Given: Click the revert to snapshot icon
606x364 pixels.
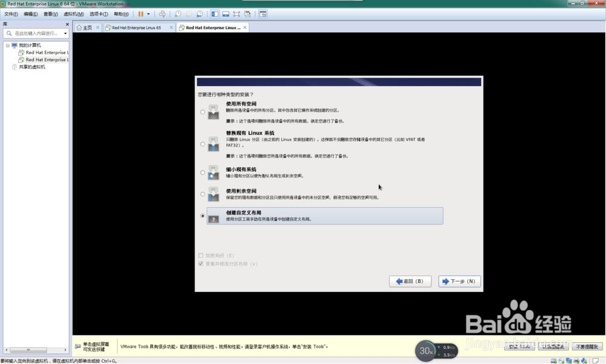Looking at the screenshot, I should coord(188,14).
